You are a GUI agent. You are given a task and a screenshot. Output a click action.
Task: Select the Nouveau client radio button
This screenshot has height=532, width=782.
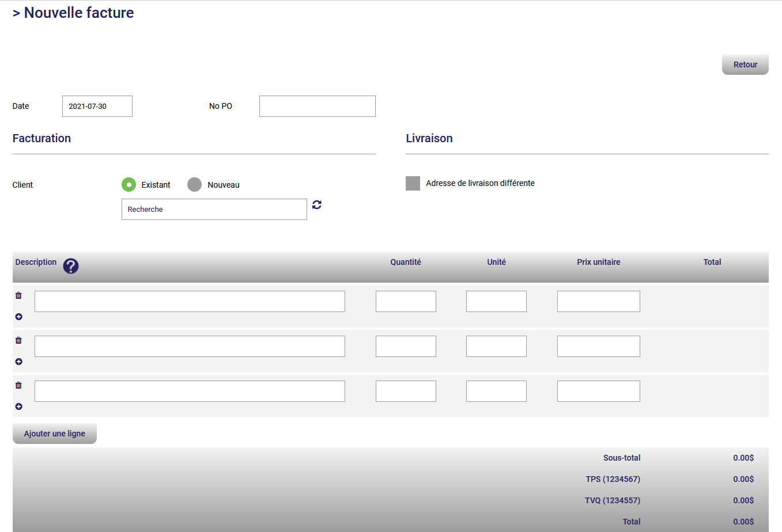pos(195,185)
